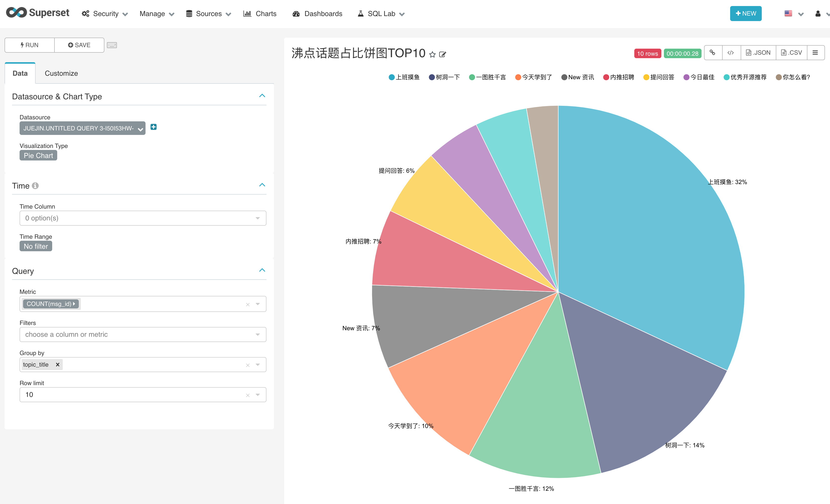Screen dimensions: 830x504
Task: Switch to the Customize tab
Action: tap(61, 73)
